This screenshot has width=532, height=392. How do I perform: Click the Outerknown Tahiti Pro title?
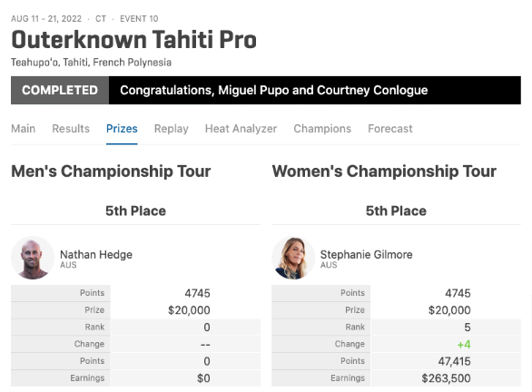pos(133,40)
